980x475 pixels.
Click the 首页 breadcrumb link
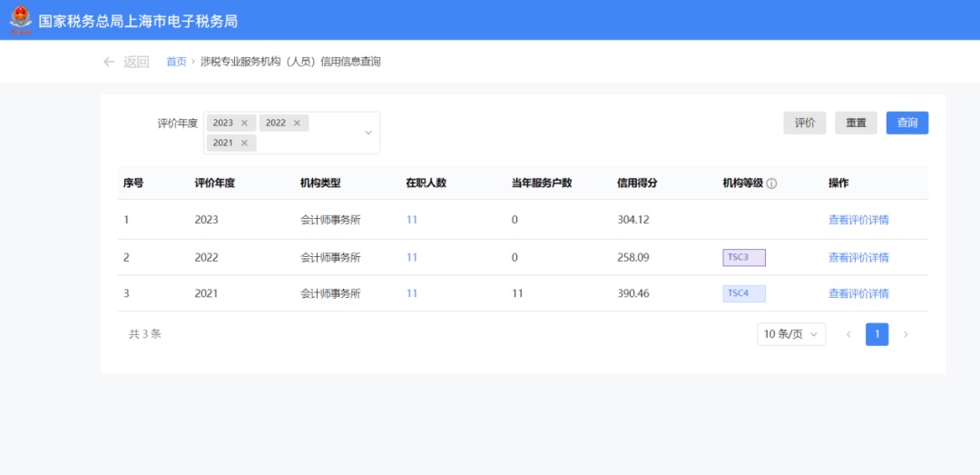(176, 62)
